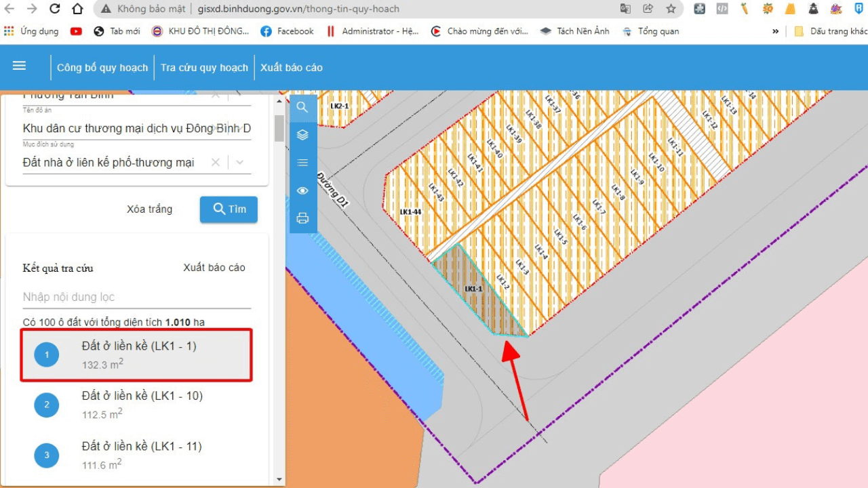Open the hamburger menu in the blue header
868x488 pixels.
[19, 66]
